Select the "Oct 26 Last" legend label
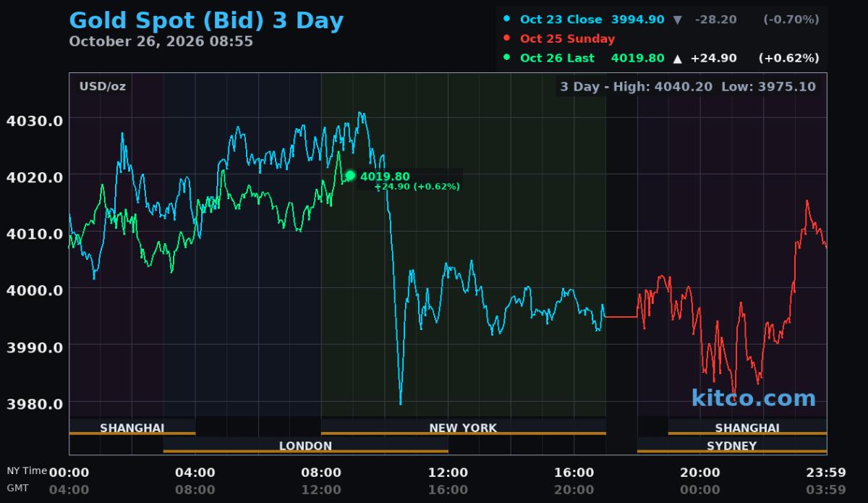This screenshot has height=503, width=868. [557, 58]
